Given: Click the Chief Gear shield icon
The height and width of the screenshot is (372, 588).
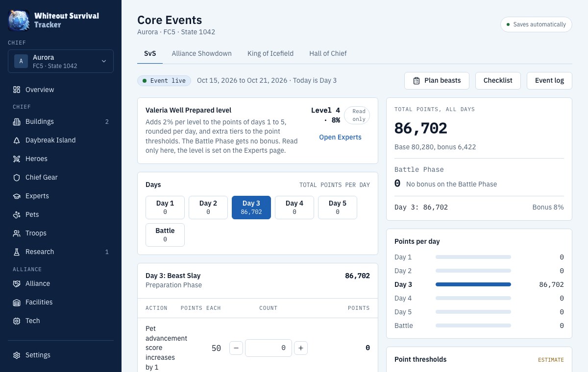Looking at the screenshot, I should (17, 177).
